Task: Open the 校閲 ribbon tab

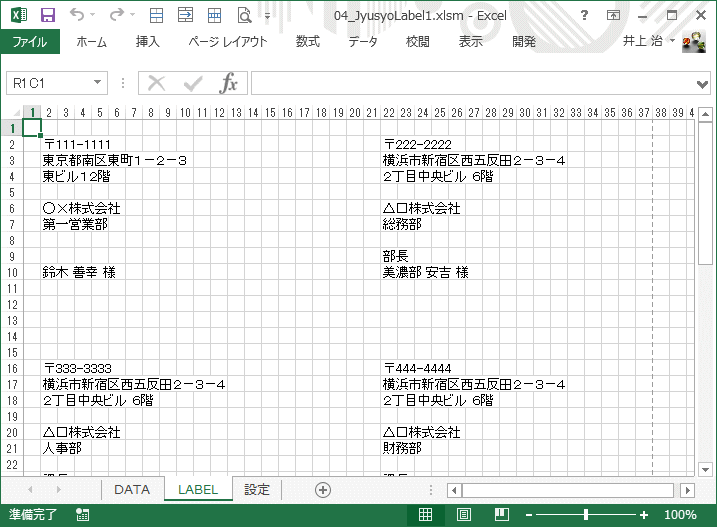Action: tap(417, 42)
